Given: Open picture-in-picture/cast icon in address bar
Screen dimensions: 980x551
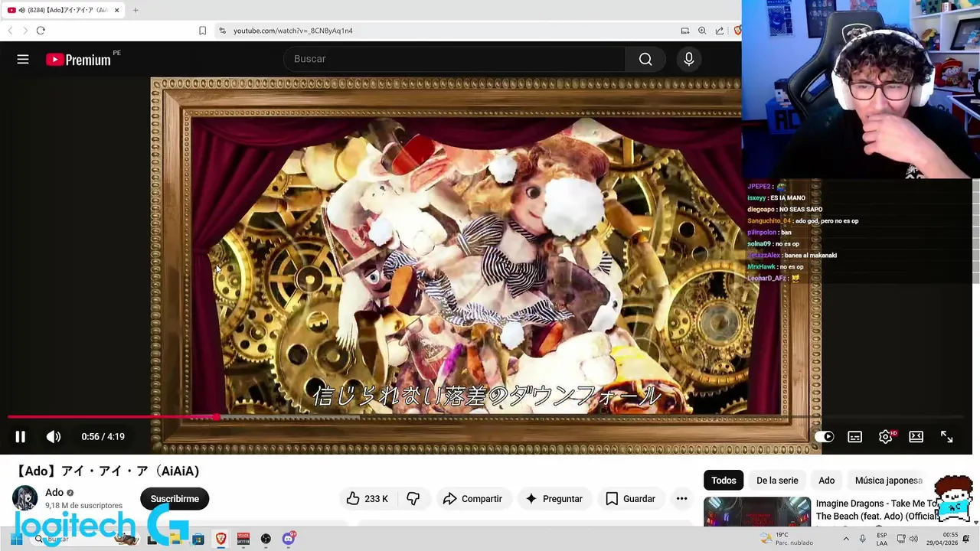Looking at the screenshot, I should (685, 31).
